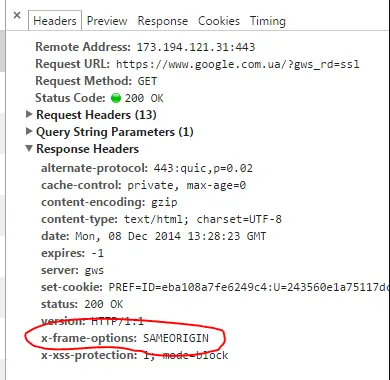Viewport: 390px width, 380px height.
Task: Click the content-type header row
Action: [x=161, y=219]
